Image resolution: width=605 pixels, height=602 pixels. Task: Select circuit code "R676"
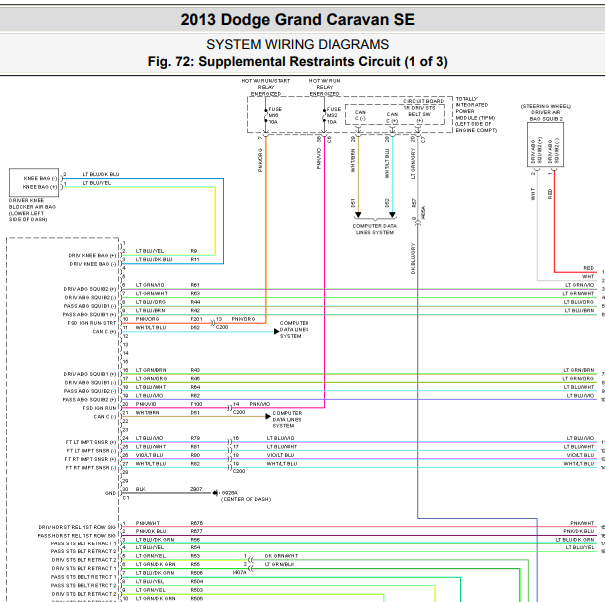pos(196,523)
